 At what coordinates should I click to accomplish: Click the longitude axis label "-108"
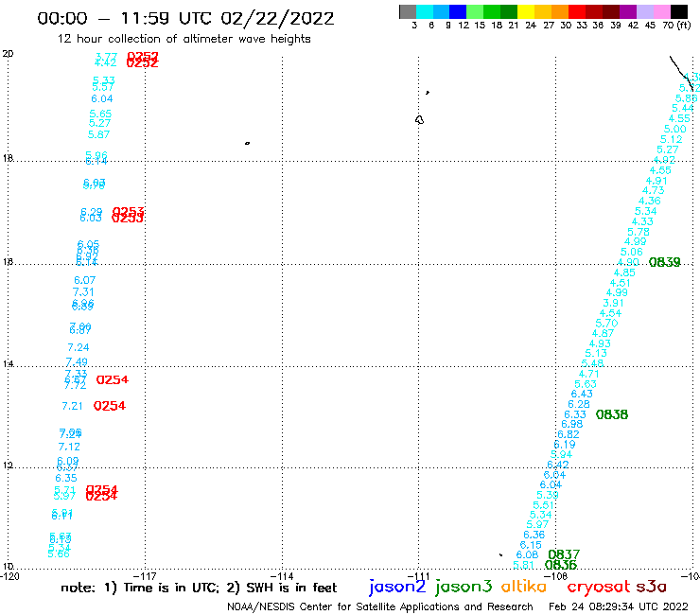coord(556,576)
